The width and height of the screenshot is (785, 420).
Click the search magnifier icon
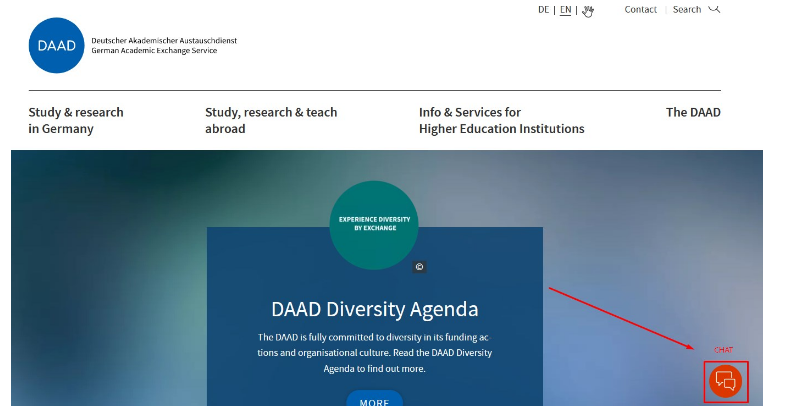pyautogui.click(x=714, y=9)
